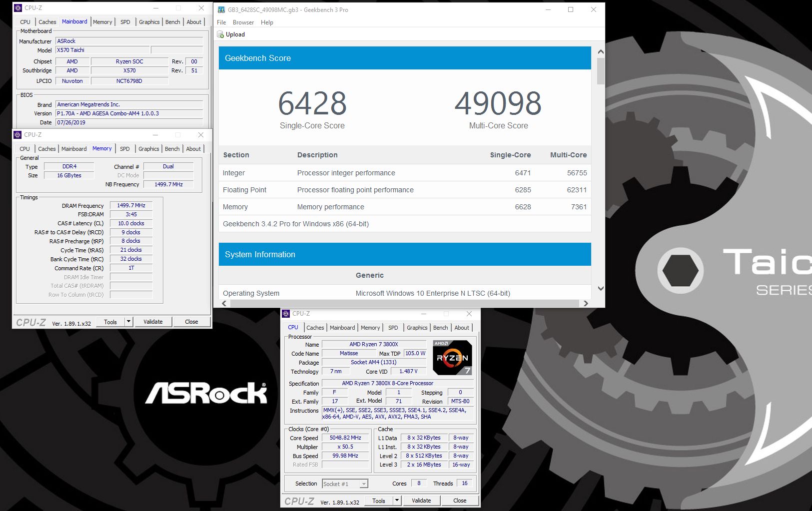812x511 pixels.
Task: Click the Geekbench 3 Pro title bar icon
Action: pyautogui.click(x=221, y=9)
